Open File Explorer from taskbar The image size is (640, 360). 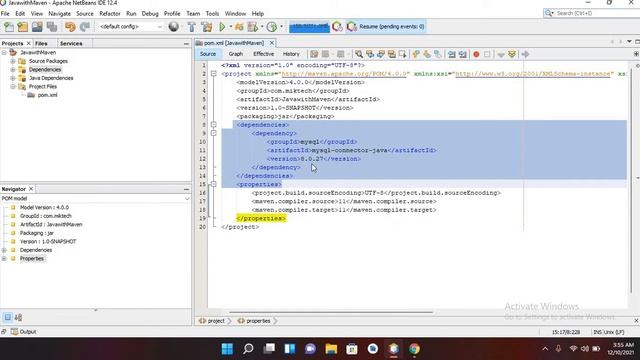click(x=331, y=349)
